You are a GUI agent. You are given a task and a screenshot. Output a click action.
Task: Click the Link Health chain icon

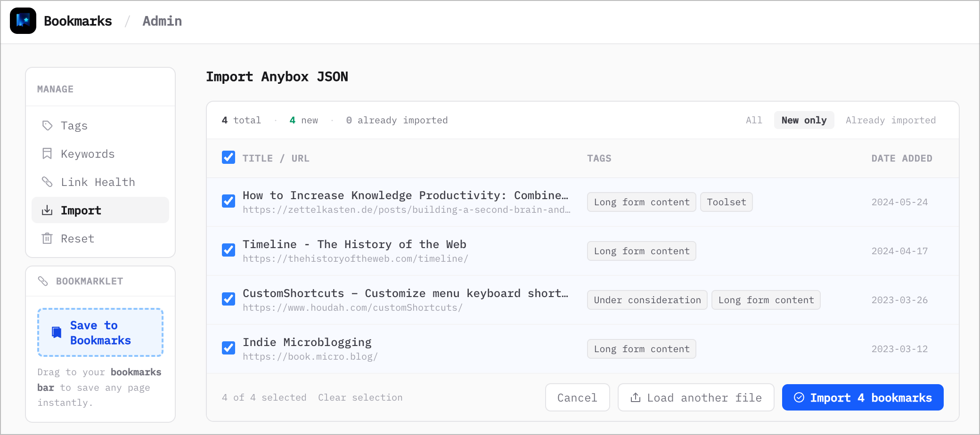pyautogui.click(x=47, y=182)
